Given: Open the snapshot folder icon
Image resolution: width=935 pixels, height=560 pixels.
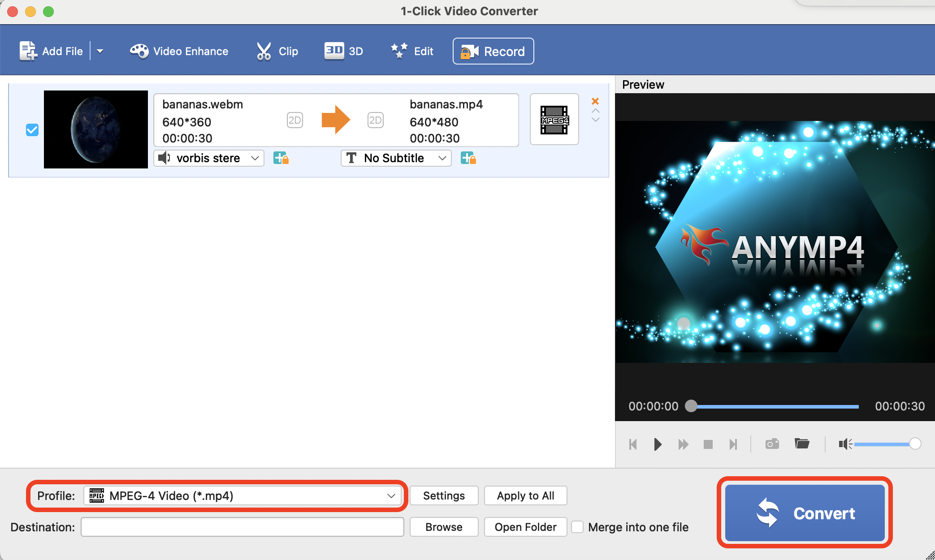Looking at the screenshot, I should pyautogui.click(x=802, y=444).
